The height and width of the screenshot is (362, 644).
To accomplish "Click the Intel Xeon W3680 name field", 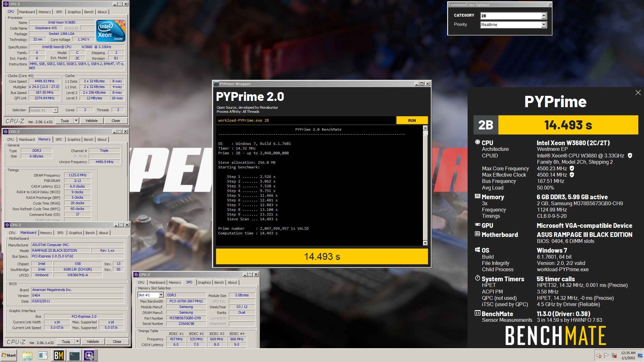I will pyautogui.click(x=62, y=22).
